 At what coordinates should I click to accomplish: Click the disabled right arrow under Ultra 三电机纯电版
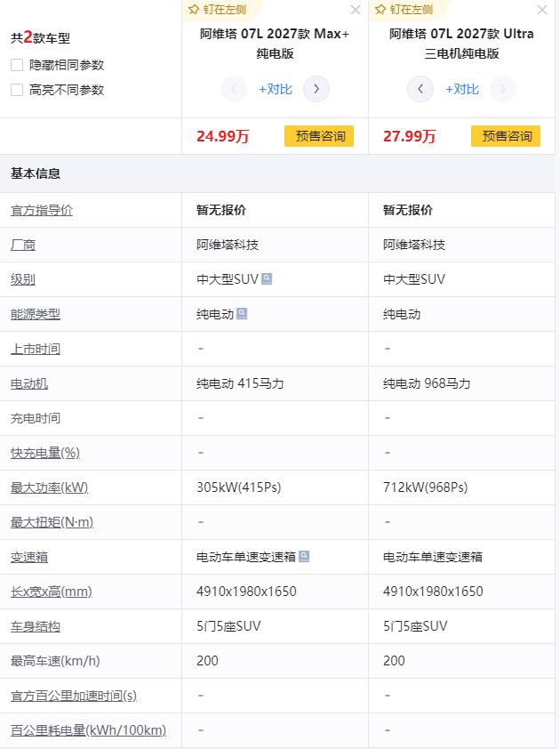tap(503, 89)
